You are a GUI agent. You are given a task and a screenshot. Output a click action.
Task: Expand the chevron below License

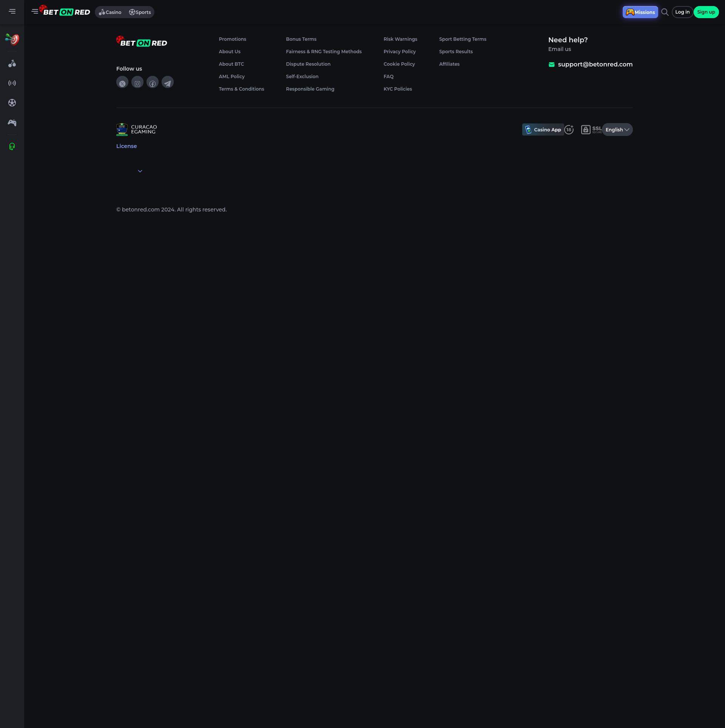pos(140,171)
